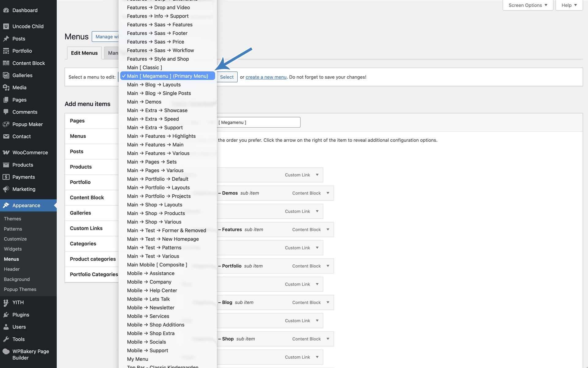Viewport: 588px width, 368px height.
Task: Follow the create a new menu link
Action: pyautogui.click(x=266, y=77)
